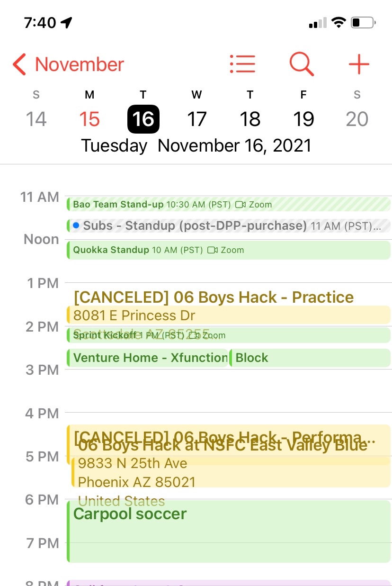This screenshot has height=586, width=392.
Task: Tap the list view icon
Action: pos(242,64)
